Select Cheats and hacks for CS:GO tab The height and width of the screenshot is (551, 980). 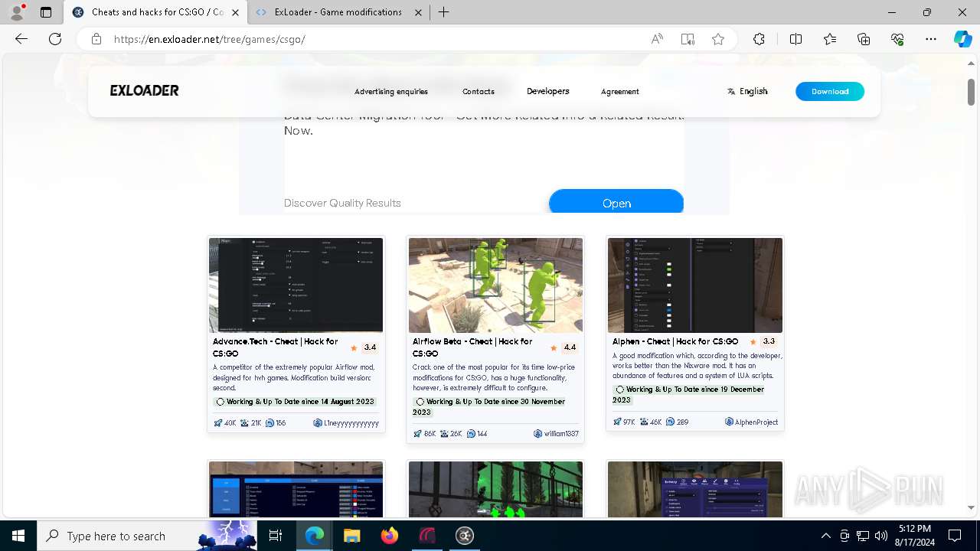(155, 12)
